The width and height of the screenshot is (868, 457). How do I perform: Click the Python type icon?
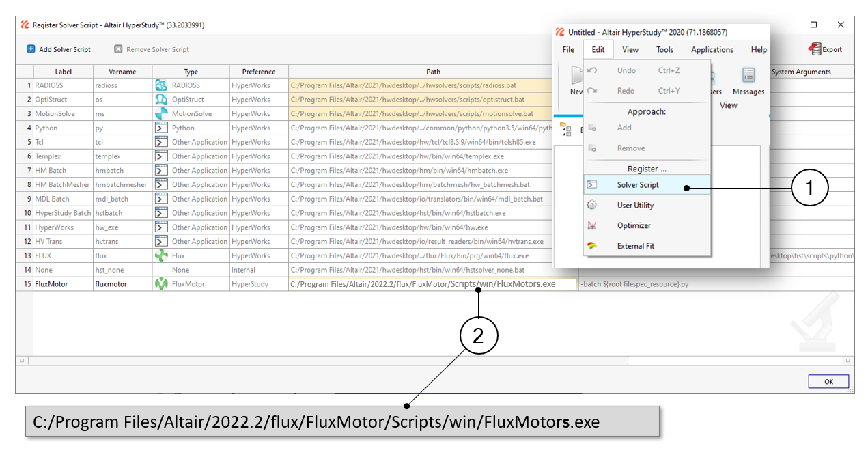(161, 128)
